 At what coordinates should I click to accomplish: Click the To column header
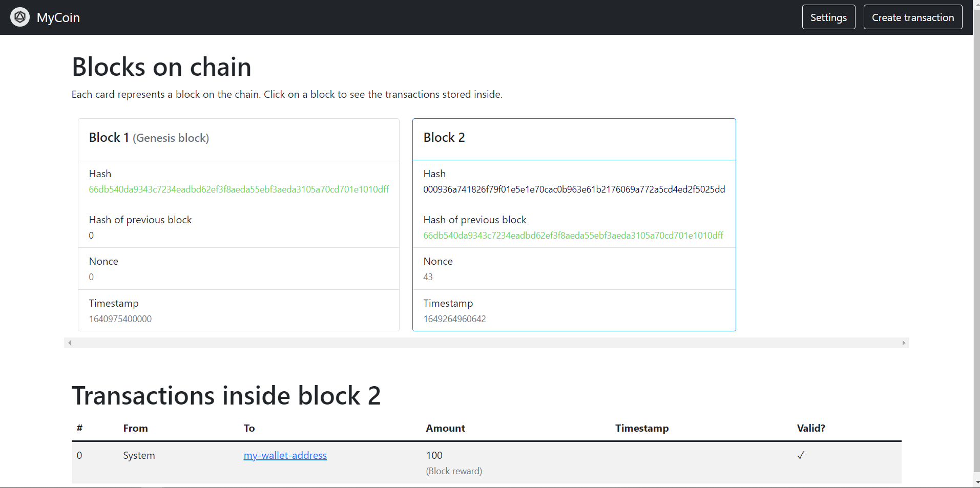(x=249, y=428)
